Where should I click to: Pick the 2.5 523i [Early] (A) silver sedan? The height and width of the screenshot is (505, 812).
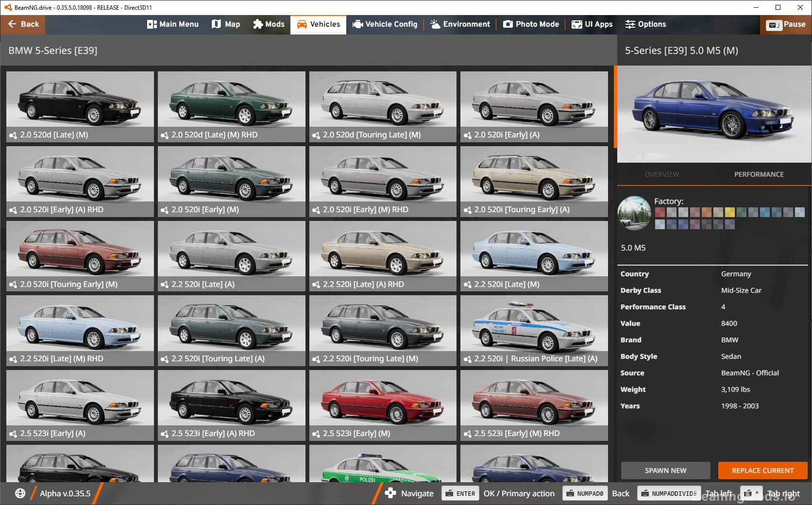click(80, 405)
